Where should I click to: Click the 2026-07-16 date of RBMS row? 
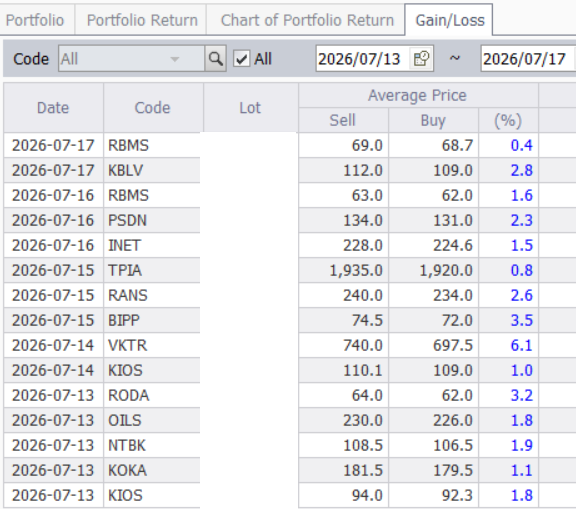53,195
